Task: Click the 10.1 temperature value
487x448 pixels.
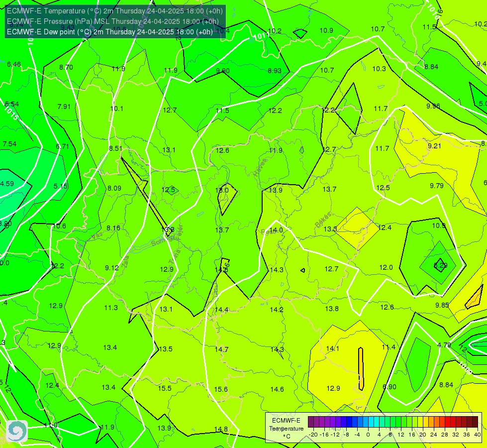Action: [x=117, y=109]
